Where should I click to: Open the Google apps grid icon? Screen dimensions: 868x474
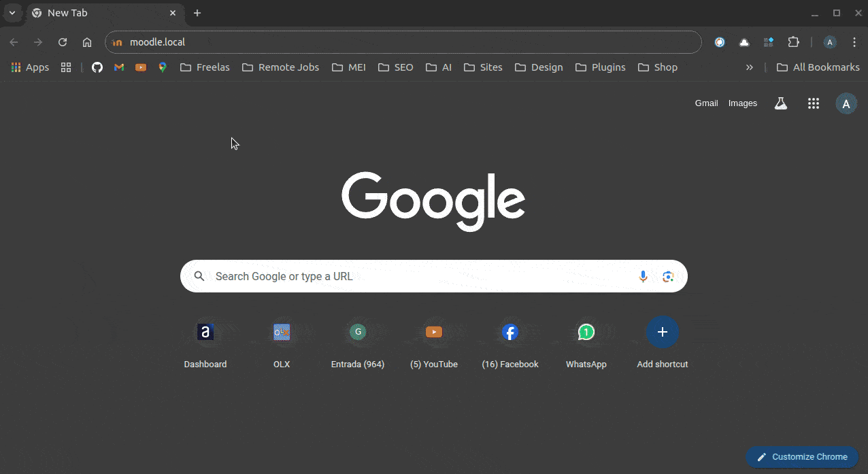click(813, 103)
